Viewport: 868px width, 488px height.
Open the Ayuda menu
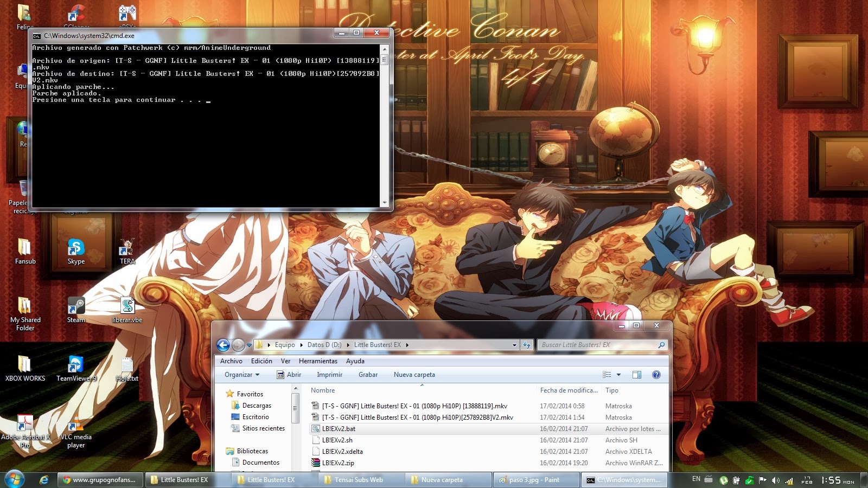point(355,361)
